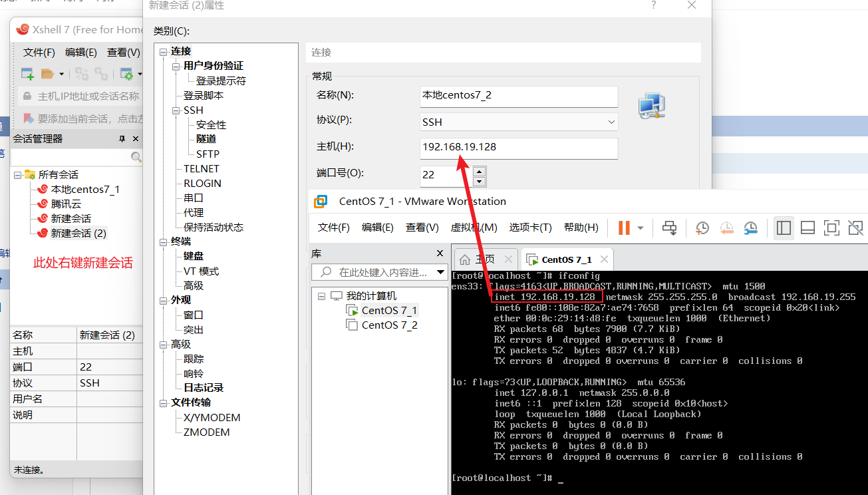Select TELNET in the category tree
The width and height of the screenshot is (868, 495).
point(202,168)
